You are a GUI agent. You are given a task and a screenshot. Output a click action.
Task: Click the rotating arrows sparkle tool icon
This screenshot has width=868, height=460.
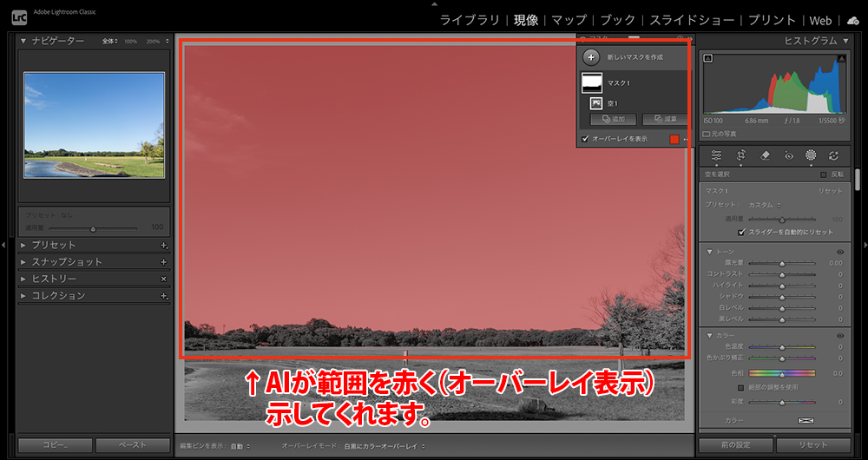click(833, 155)
